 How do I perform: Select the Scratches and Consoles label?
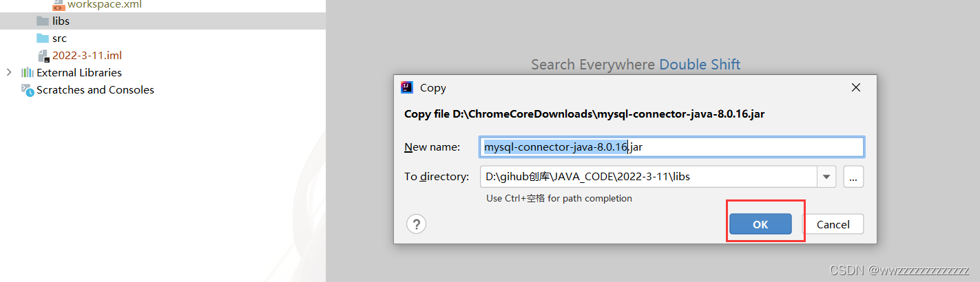pos(95,90)
